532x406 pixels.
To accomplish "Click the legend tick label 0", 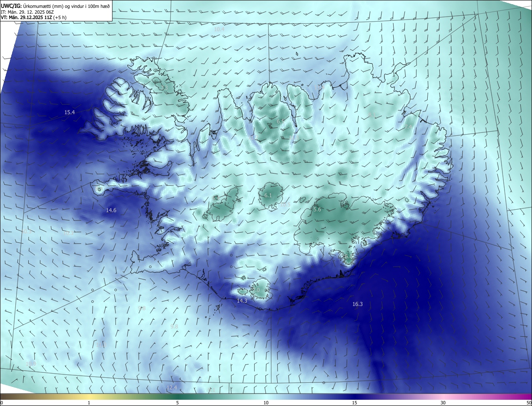I will pos(1,403).
